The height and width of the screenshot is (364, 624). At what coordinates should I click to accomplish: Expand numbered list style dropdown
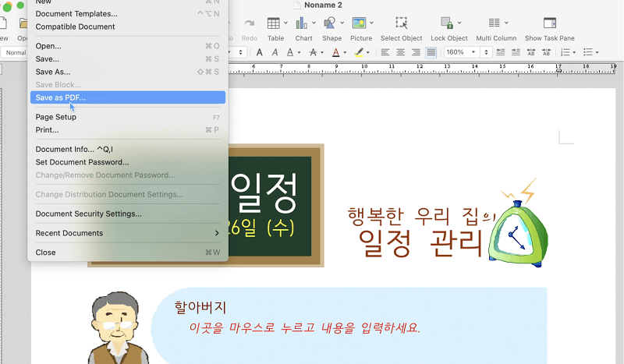click(574, 52)
